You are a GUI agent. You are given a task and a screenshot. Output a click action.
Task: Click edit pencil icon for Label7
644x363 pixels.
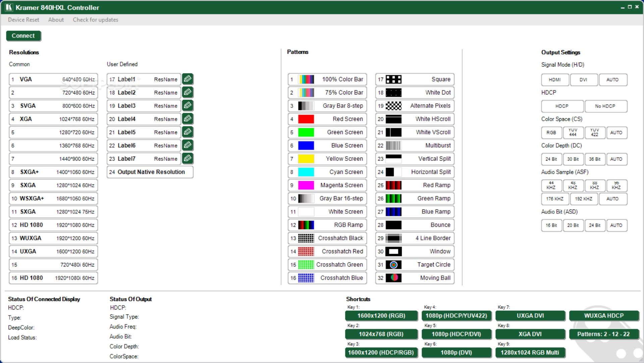pos(187,158)
